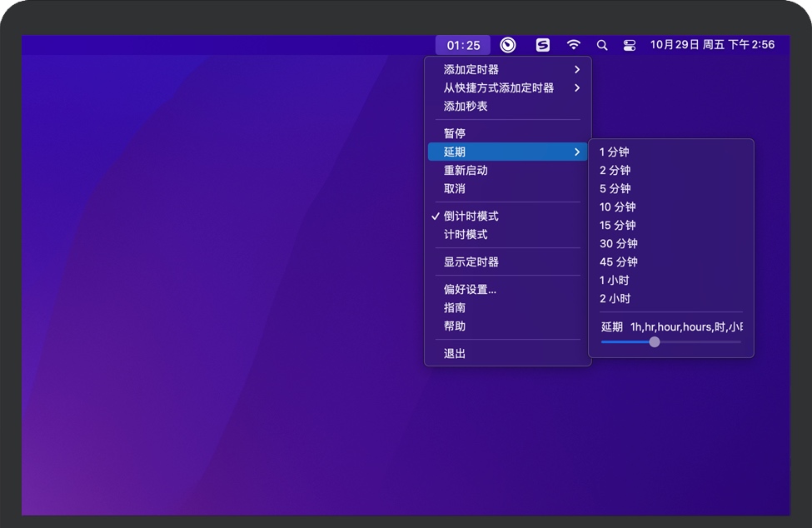Choose 1 小时 delay option
The height and width of the screenshot is (528, 812).
615,280
